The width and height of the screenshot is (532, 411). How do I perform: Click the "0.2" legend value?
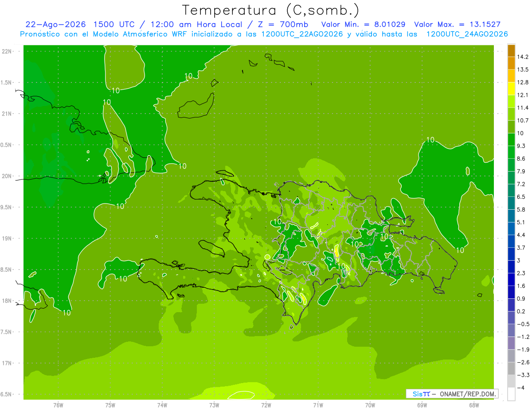[521, 311]
